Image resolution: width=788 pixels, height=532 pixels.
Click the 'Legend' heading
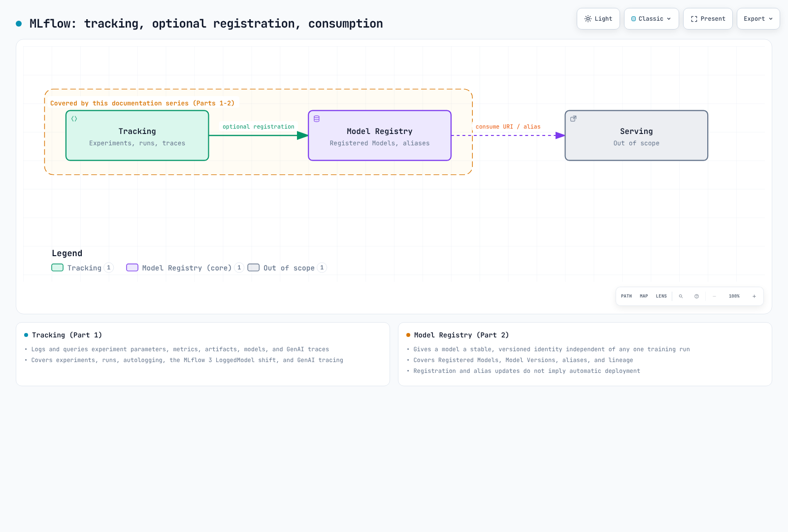coord(67,253)
